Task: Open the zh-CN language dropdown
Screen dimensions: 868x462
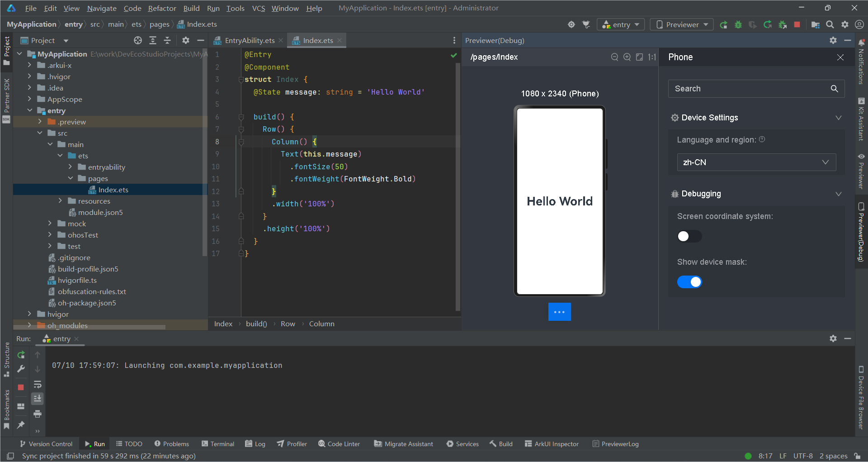Action: tap(756, 162)
